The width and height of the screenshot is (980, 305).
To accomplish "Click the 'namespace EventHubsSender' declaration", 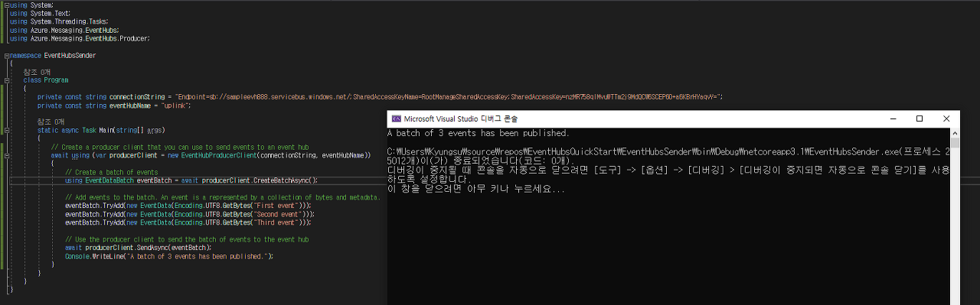I will [53, 55].
